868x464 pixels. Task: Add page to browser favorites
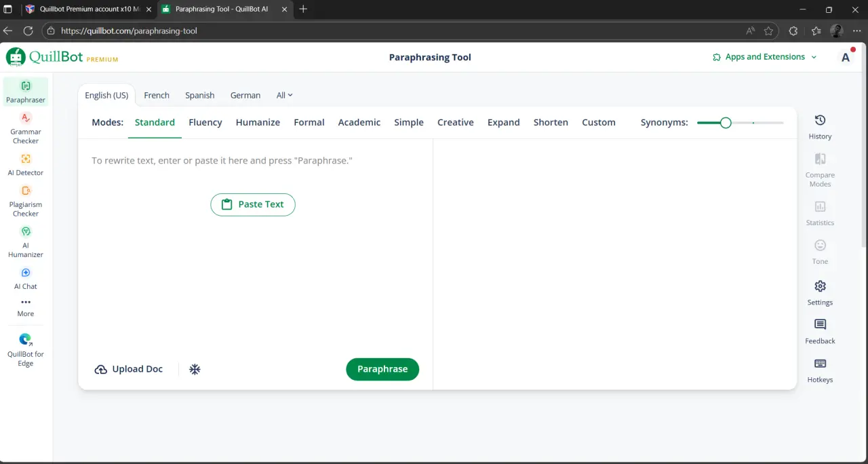click(768, 31)
